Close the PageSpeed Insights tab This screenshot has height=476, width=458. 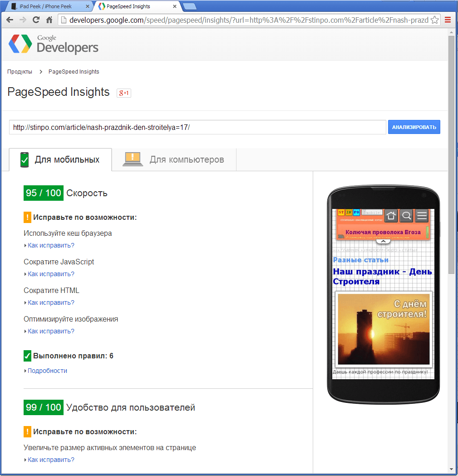click(x=175, y=6)
